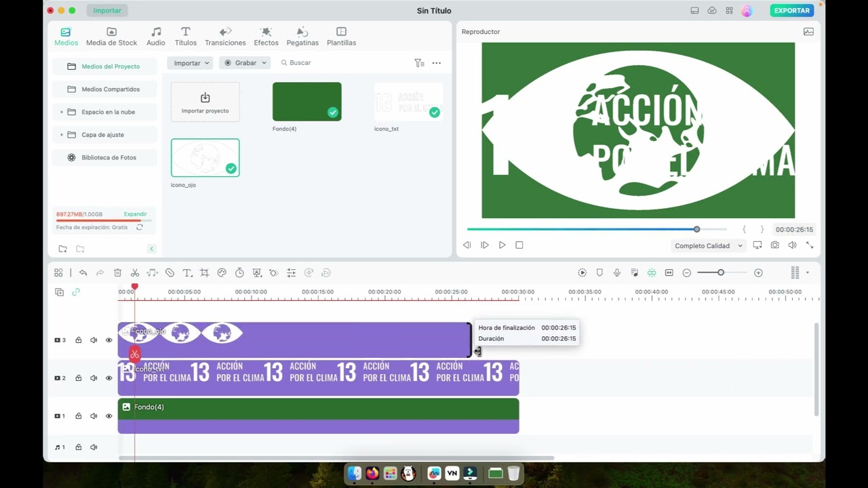Toggle auto-ripple link icon
This screenshot has height=488, width=868.
tap(76, 292)
